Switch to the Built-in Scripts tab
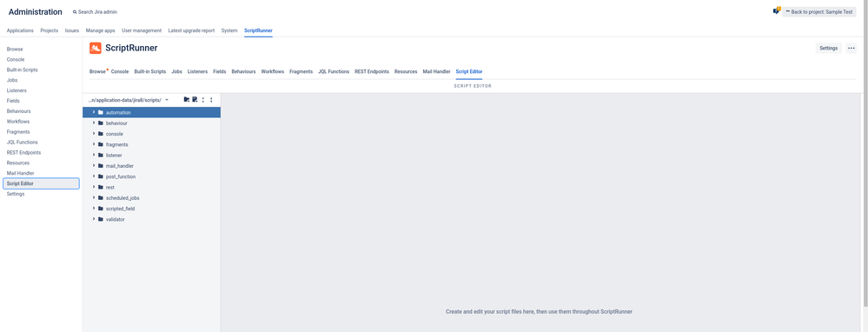Image resolution: width=868 pixels, height=332 pixels. click(x=150, y=71)
